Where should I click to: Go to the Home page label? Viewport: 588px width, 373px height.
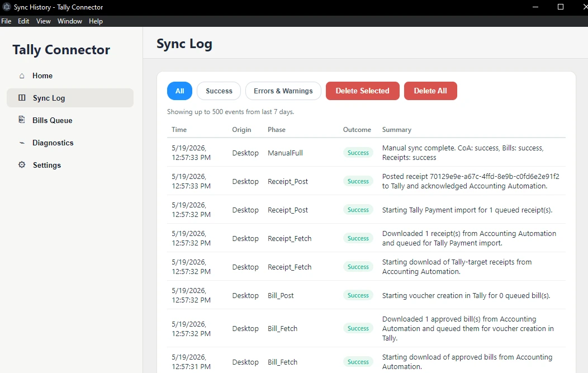42,76
